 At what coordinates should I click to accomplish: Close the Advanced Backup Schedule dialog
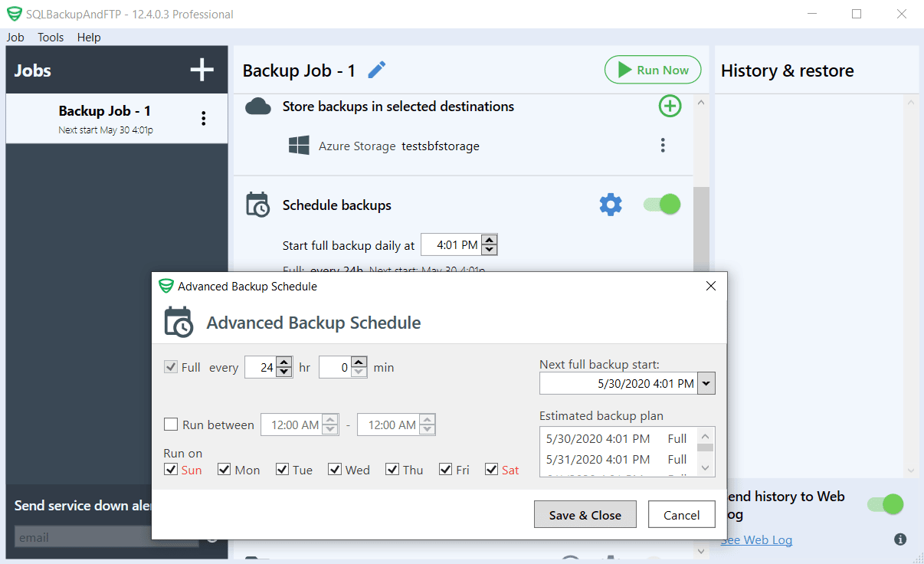[710, 286]
